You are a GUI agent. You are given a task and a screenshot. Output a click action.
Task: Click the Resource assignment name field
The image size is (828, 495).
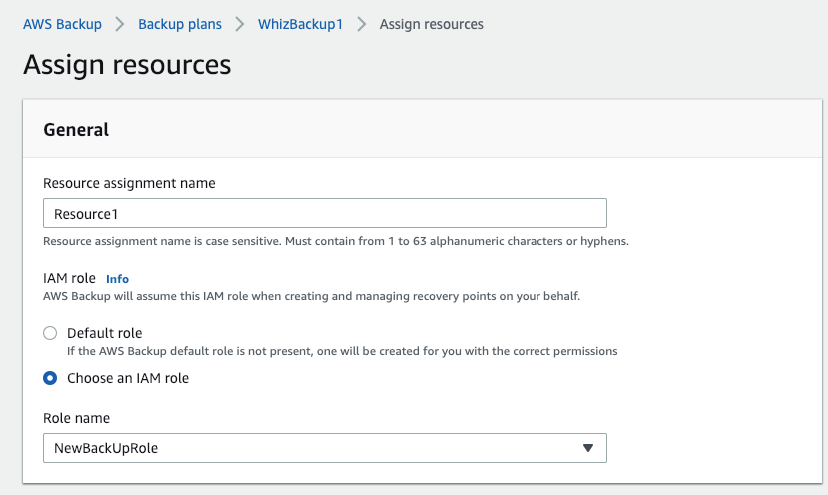(x=325, y=213)
